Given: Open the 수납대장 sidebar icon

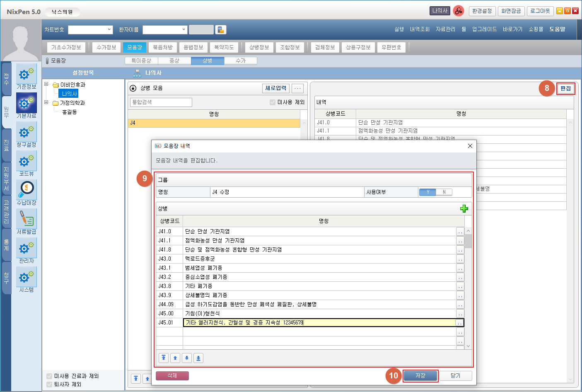Looking at the screenshot, I should point(27,190).
